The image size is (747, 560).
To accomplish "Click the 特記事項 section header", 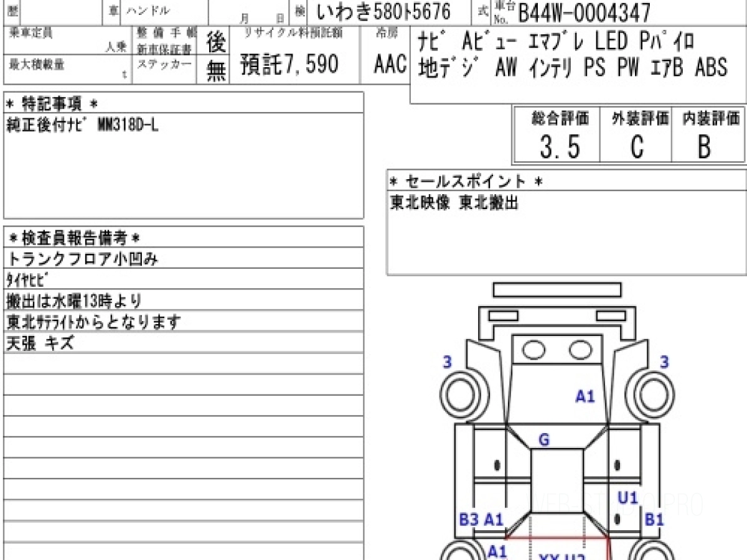I will click(51, 103).
